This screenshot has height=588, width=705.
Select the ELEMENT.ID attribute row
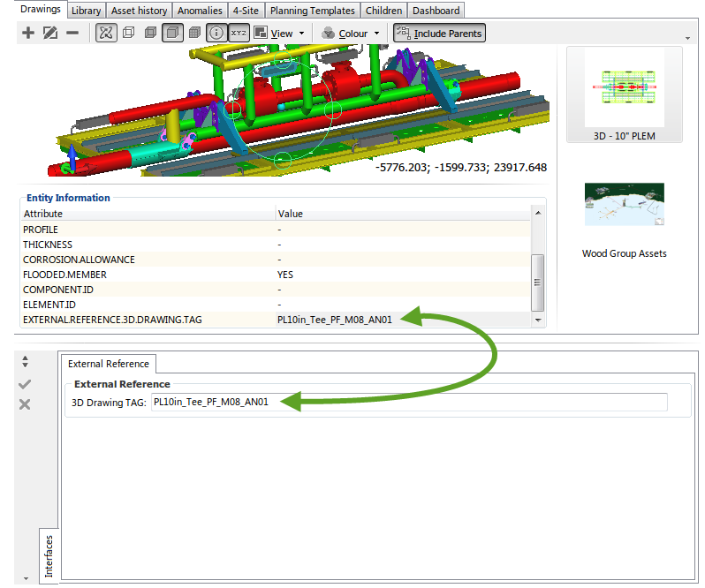coord(276,305)
